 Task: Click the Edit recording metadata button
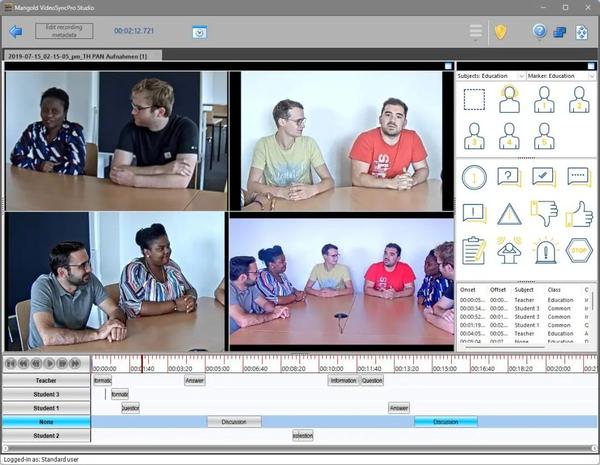[64, 32]
